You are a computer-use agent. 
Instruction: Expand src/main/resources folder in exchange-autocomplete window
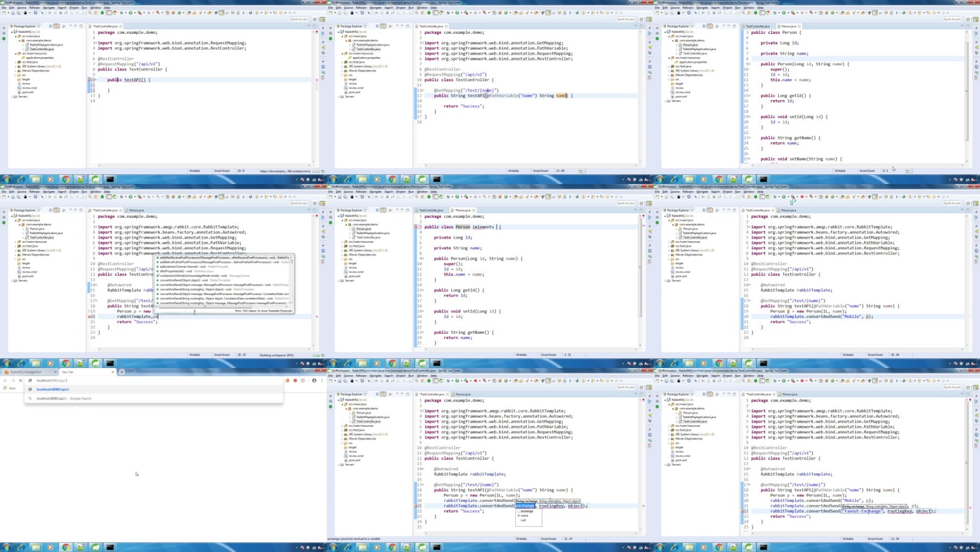[x=343, y=426]
